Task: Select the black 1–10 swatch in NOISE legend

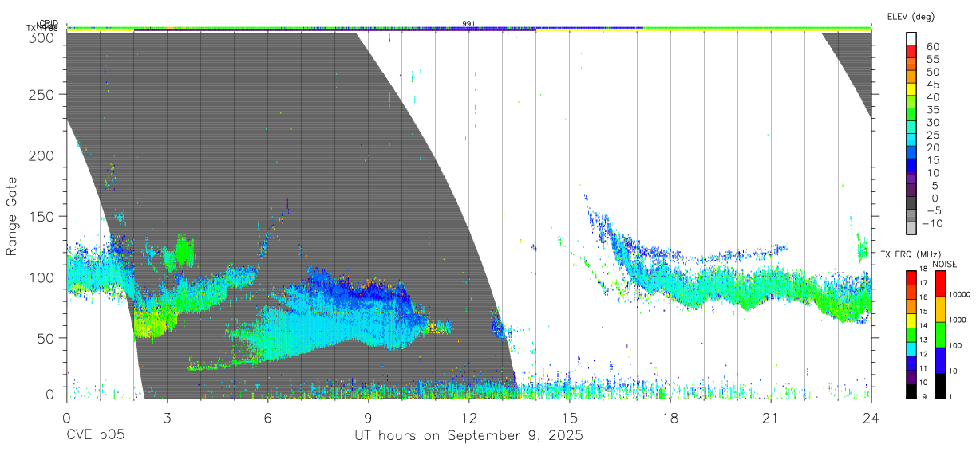Action: pos(941,384)
